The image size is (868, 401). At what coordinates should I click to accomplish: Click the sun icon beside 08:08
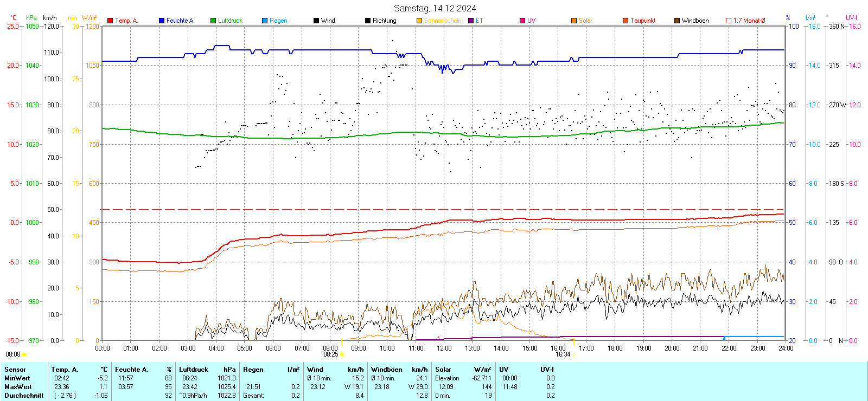24,354
